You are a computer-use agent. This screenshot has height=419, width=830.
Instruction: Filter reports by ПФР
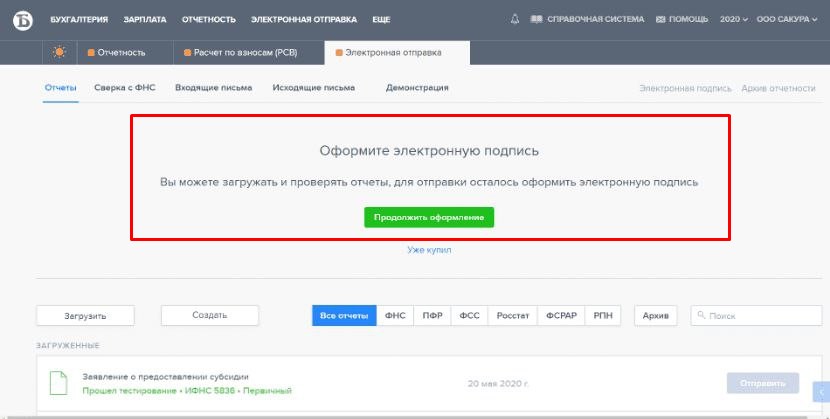(432, 315)
